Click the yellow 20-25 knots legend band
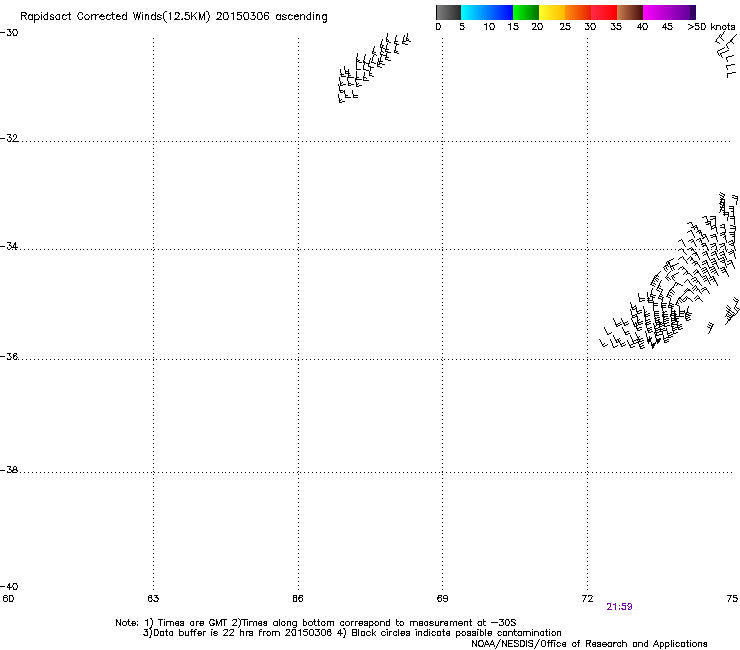740x650 pixels. pyautogui.click(x=552, y=12)
